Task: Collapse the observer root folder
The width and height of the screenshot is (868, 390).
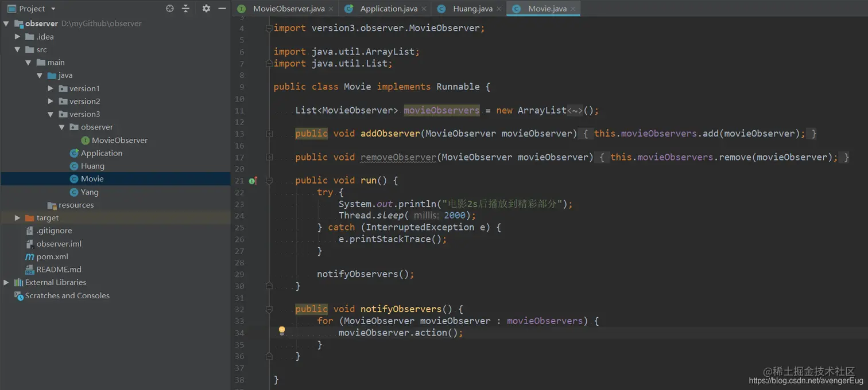Action: [6, 24]
